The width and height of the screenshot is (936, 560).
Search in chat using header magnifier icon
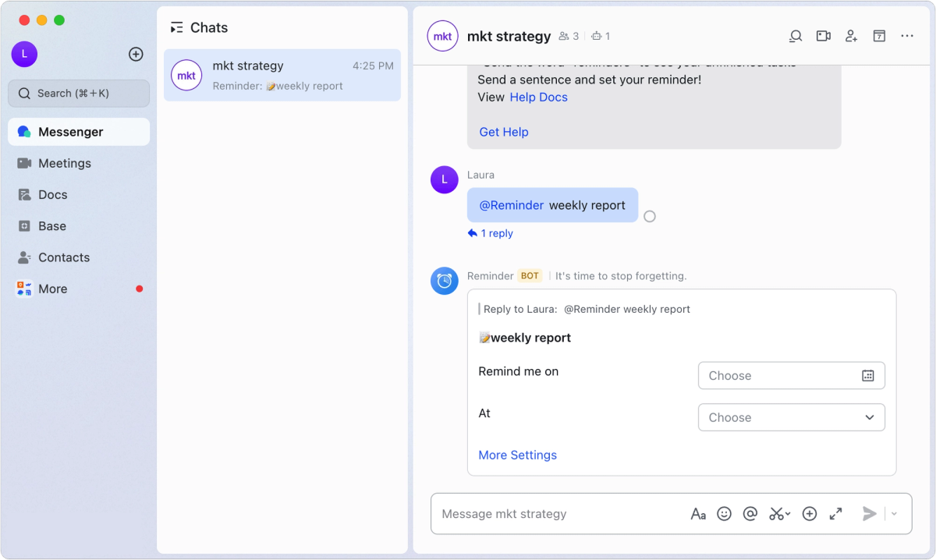coord(795,36)
